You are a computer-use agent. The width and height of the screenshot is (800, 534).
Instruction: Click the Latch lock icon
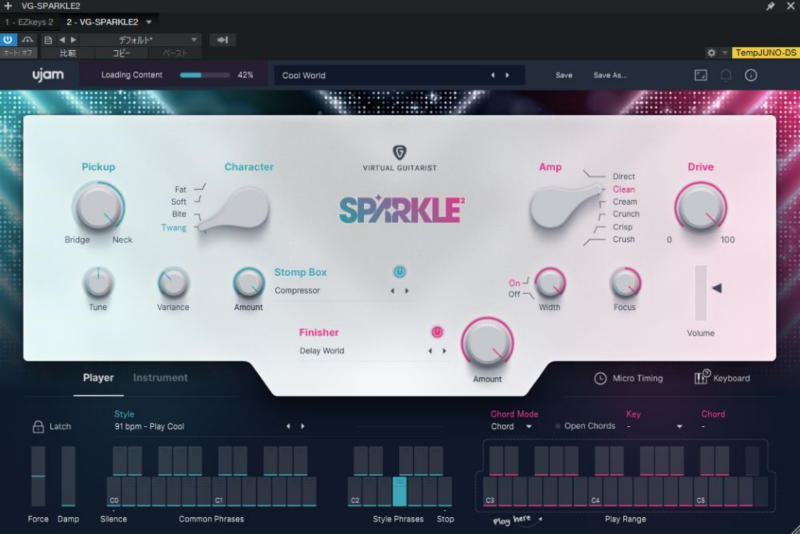tap(39, 426)
